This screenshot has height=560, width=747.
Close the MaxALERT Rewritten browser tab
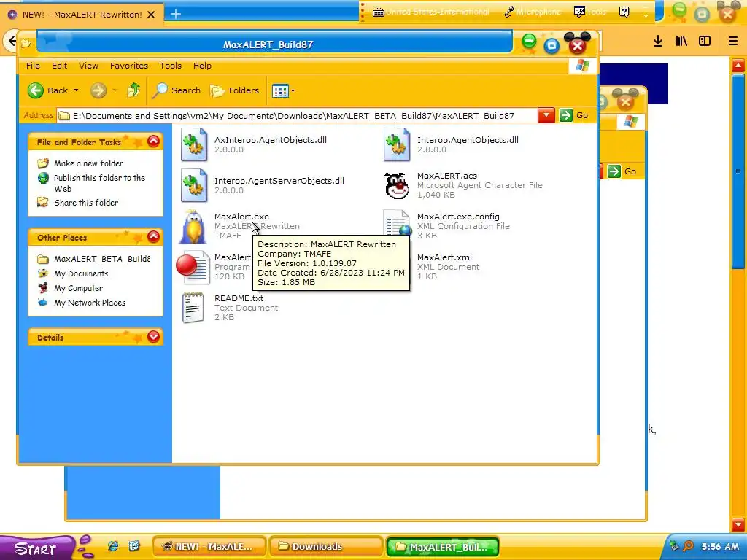coord(151,15)
